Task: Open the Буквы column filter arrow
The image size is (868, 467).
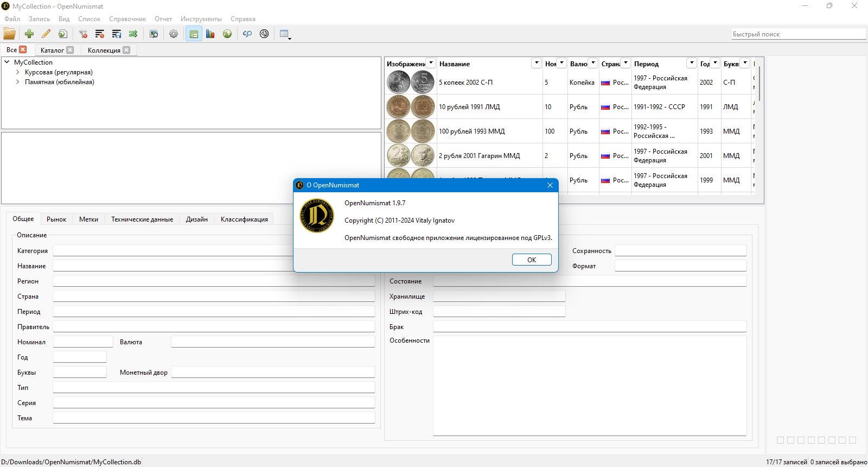Action: coord(745,63)
